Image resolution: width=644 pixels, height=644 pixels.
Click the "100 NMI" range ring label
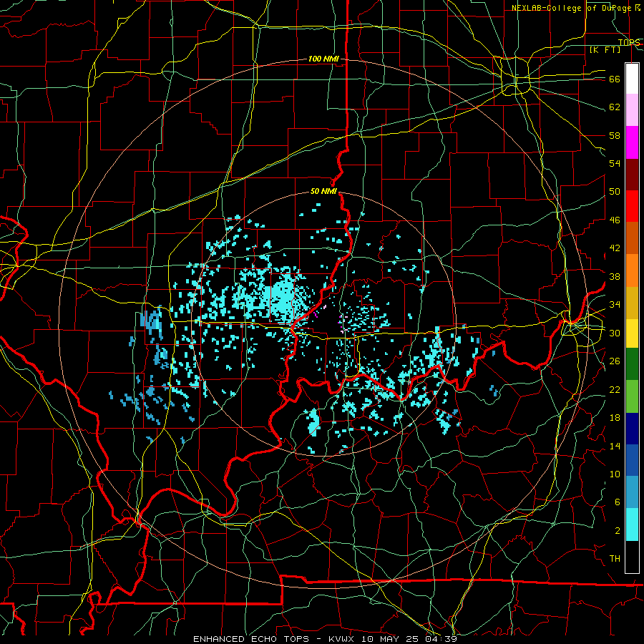click(x=323, y=59)
